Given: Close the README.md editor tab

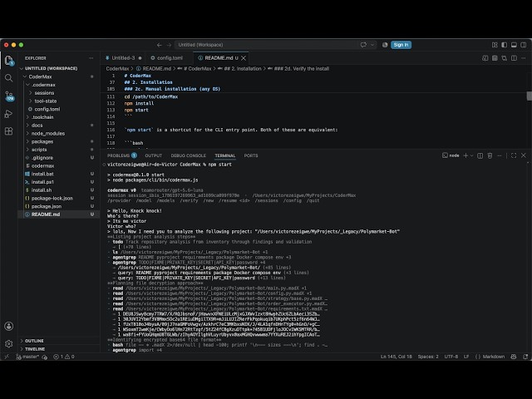Looking at the screenshot, I should (244, 58).
